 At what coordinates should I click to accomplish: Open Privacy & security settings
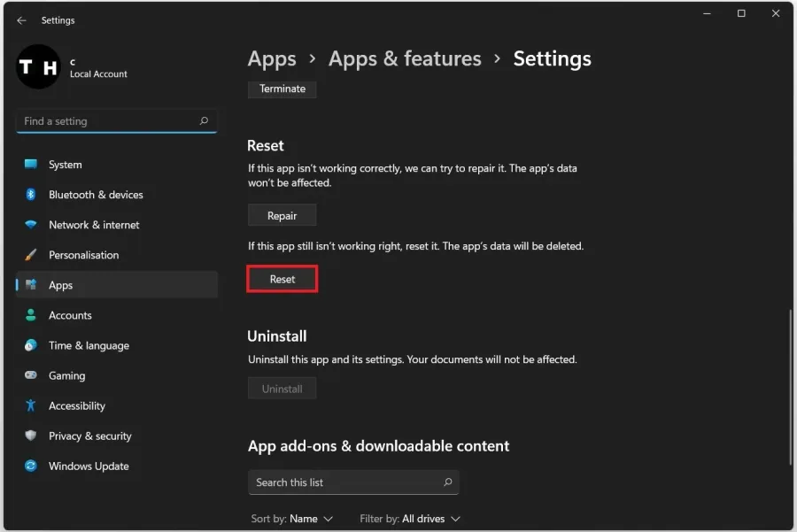[117, 436]
